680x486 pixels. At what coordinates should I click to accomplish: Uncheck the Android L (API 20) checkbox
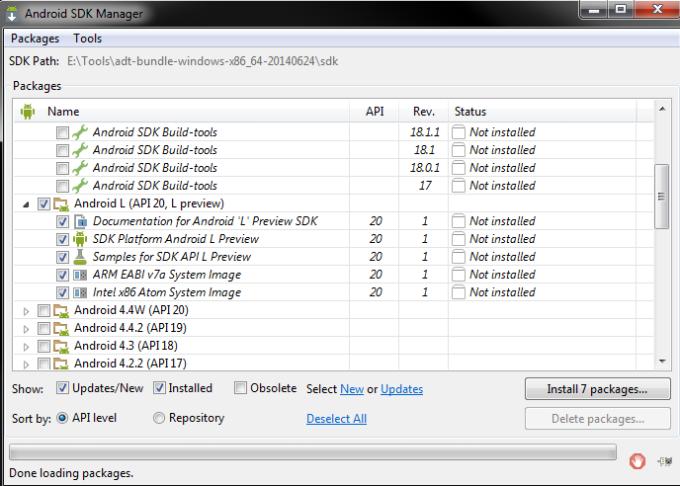[44, 204]
